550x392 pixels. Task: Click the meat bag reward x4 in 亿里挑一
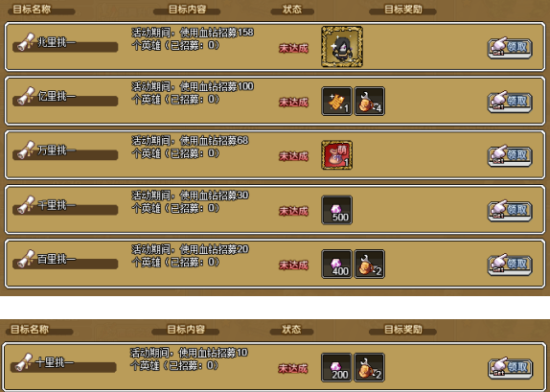tap(370, 101)
